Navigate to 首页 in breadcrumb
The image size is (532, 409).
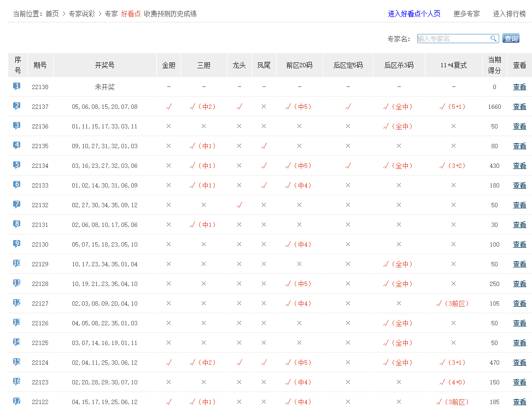[x=52, y=14]
